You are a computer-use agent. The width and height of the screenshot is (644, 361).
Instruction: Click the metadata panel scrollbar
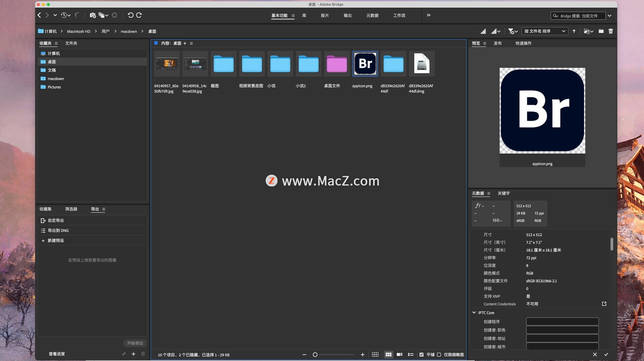(612, 244)
